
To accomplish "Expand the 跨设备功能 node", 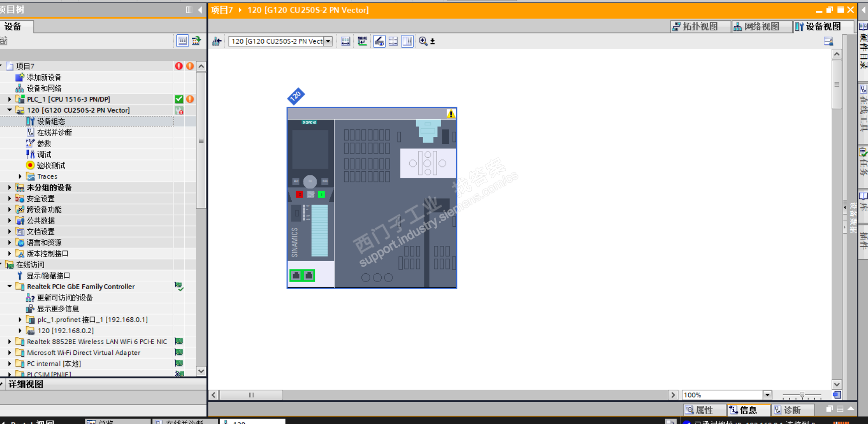I will [x=9, y=210].
